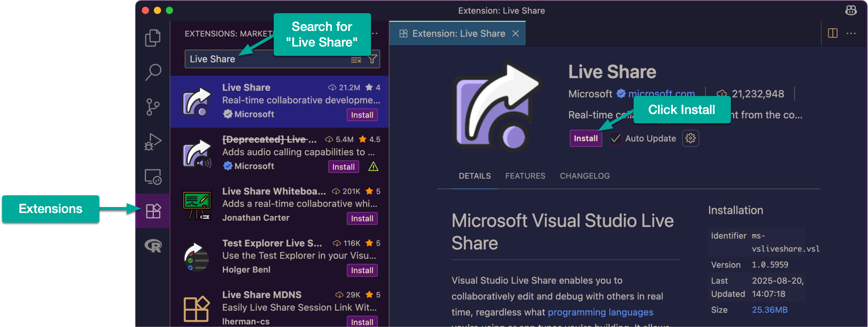Click the deprecated Live Share Audio icon
The width and height of the screenshot is (868, 327).
pos(197,153)
